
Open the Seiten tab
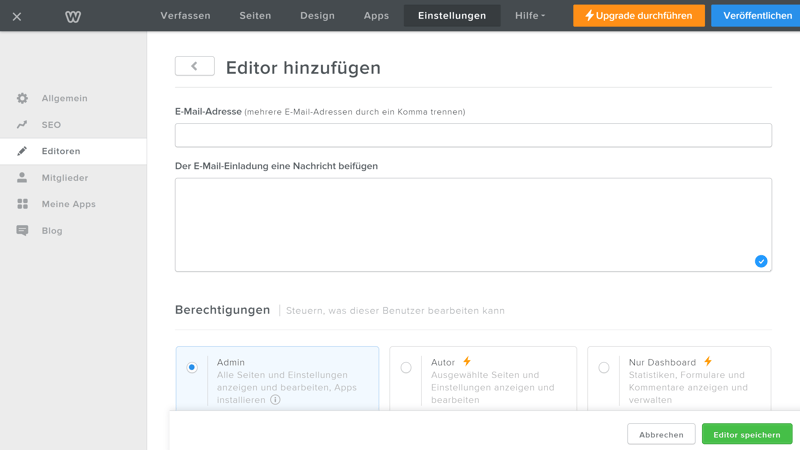pos(255,16)
